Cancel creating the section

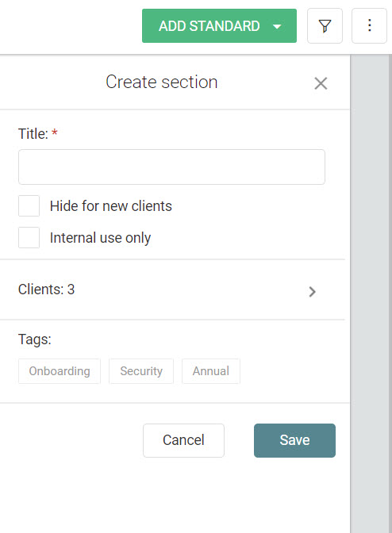click(x=183, y=440)
